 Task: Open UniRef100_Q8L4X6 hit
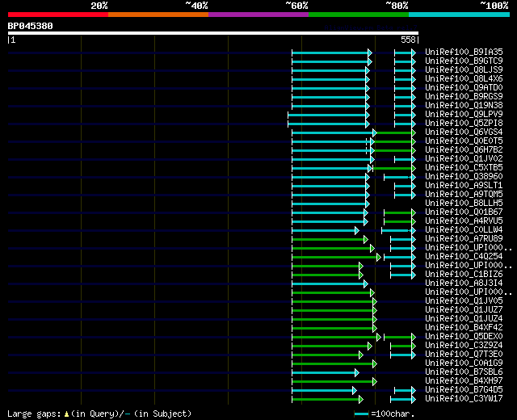pos(464,79)
